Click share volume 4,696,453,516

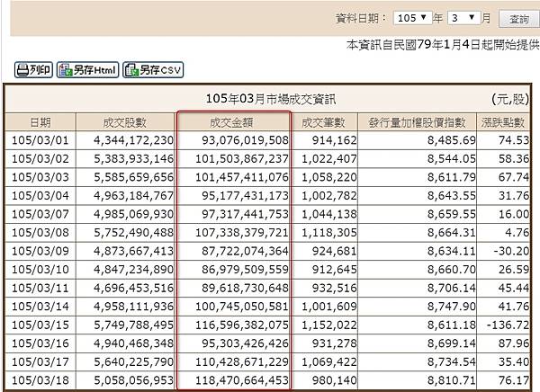(133, 288)
